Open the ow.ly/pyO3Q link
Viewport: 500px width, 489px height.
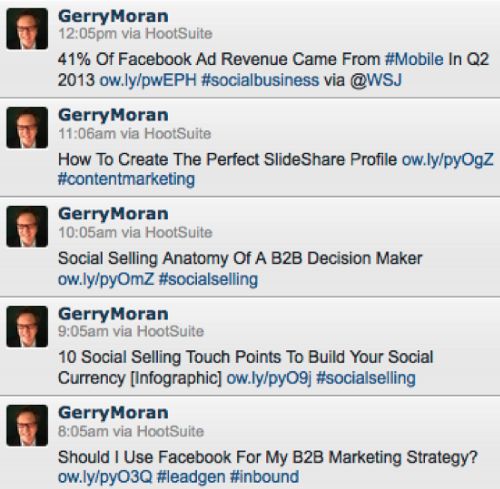point(105,477)
